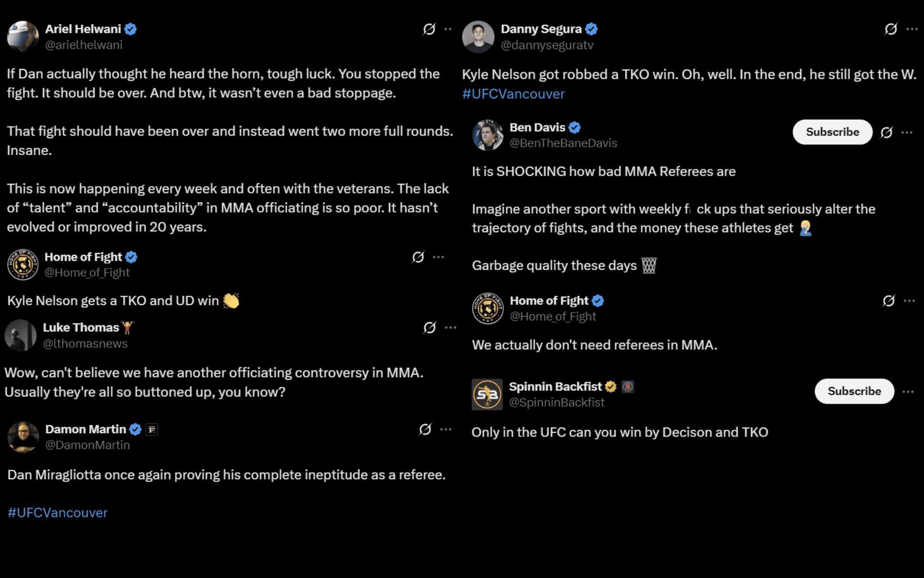The width and height of the screenshot is (924, 578).
Task: Open Spinnin Backfist's SB avatar
Action: point(487,394)
